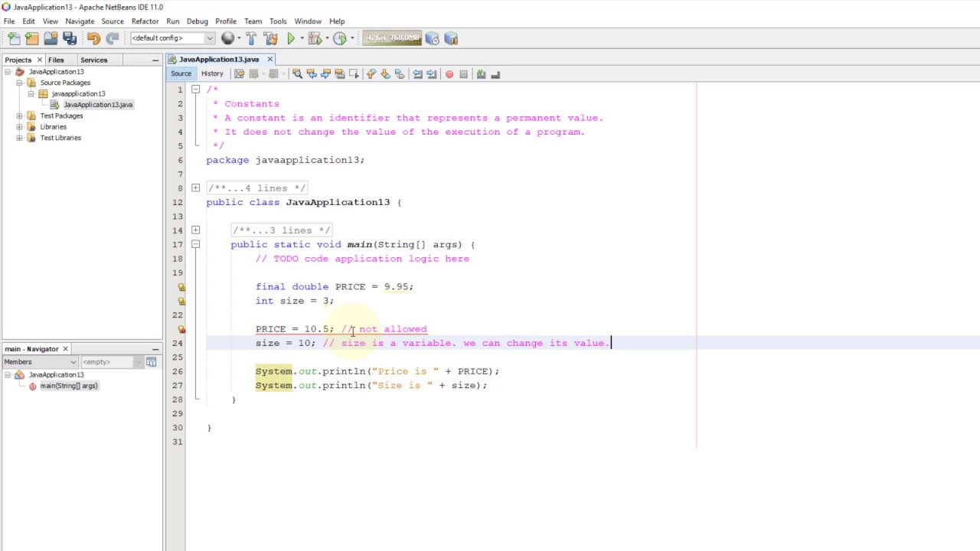This screenshot has width=980, height=551.
Task: Open the Tools menu
Action: coord(278,21)
